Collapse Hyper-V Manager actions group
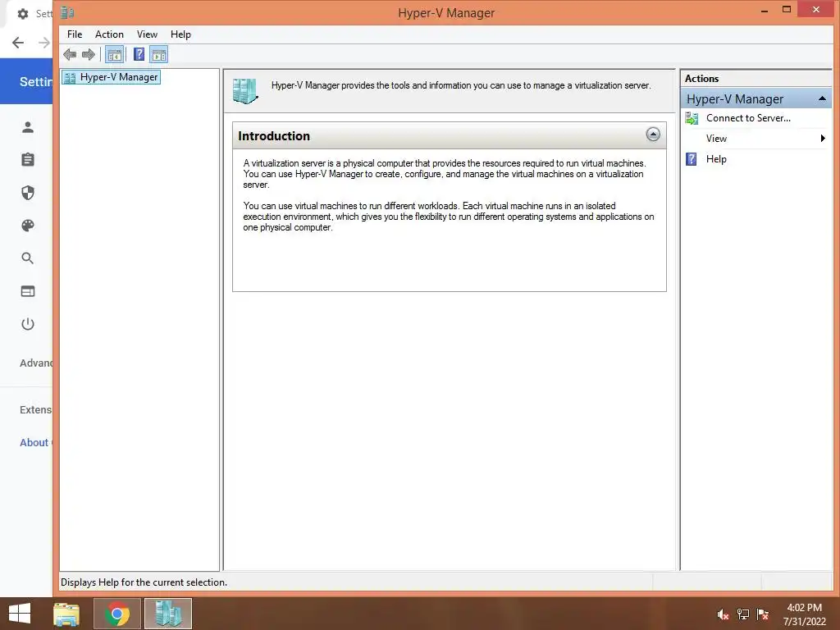Viewport: 840px width, 630px height. (x=822, y=98)
